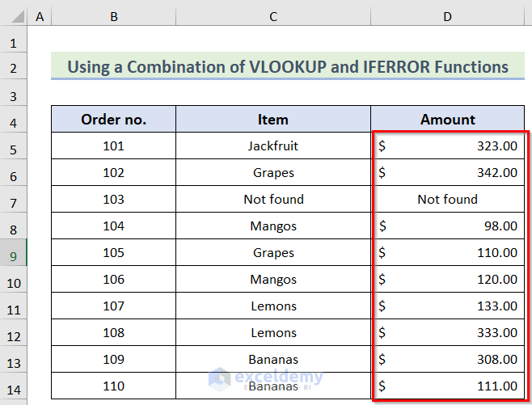
Task: Click the select-all corner triangle
Action: (14, 15)
